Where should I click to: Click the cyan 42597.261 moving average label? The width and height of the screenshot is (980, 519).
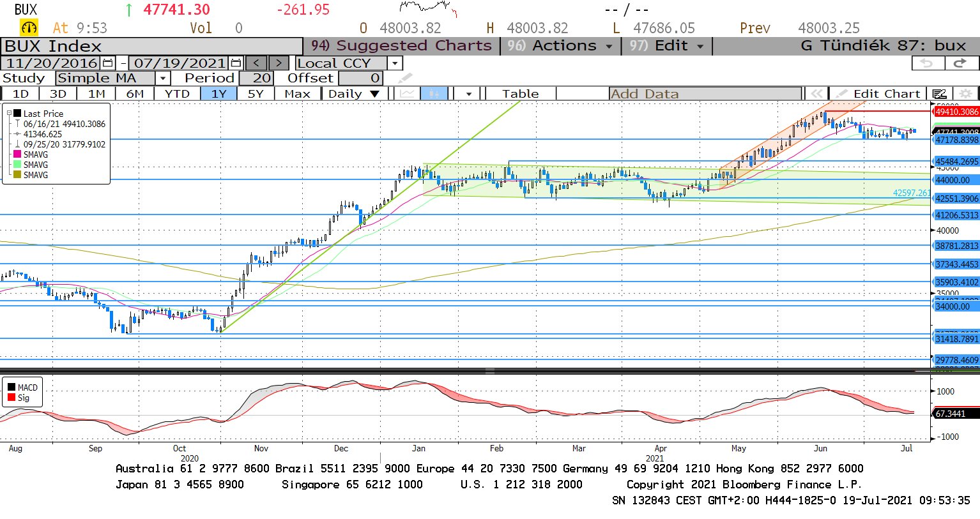click(x=912, y=193)
